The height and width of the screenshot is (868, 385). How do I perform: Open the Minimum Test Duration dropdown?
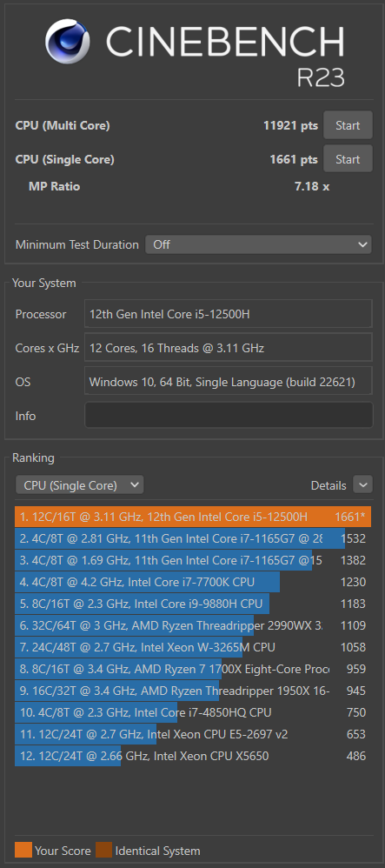(258, 244)
